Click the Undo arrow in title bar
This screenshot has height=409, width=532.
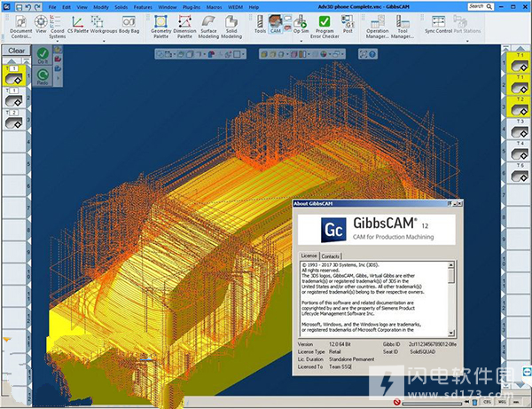[28, 6]
